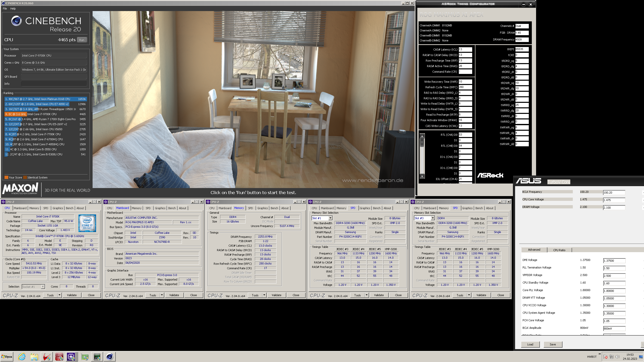Select the CPU Ratio tab in TurboV Core
644x362 pixels.
pyautogui.click(x=559, y=250)
